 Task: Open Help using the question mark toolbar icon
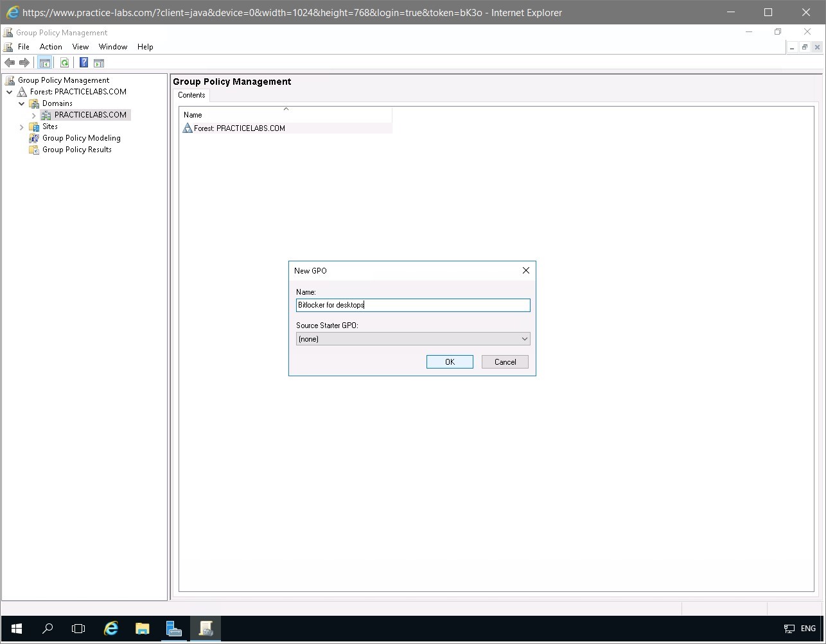(83, 62)
